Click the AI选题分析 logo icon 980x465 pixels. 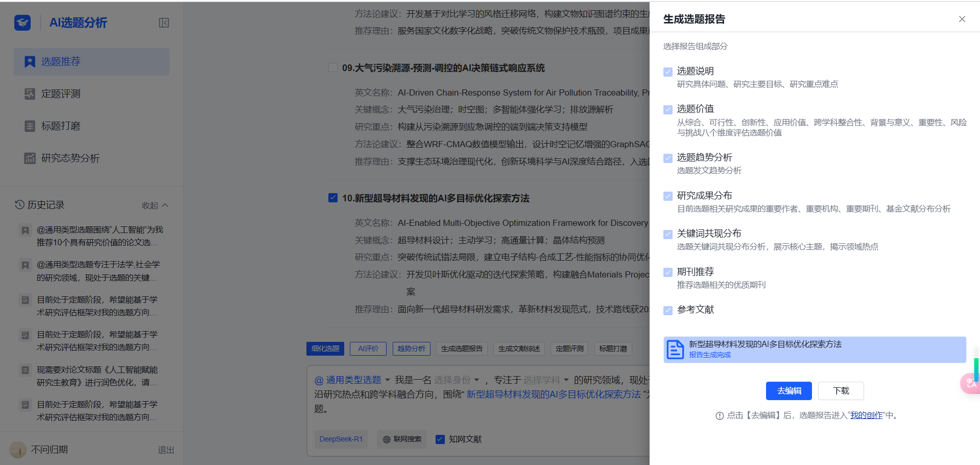click(22, 22)
